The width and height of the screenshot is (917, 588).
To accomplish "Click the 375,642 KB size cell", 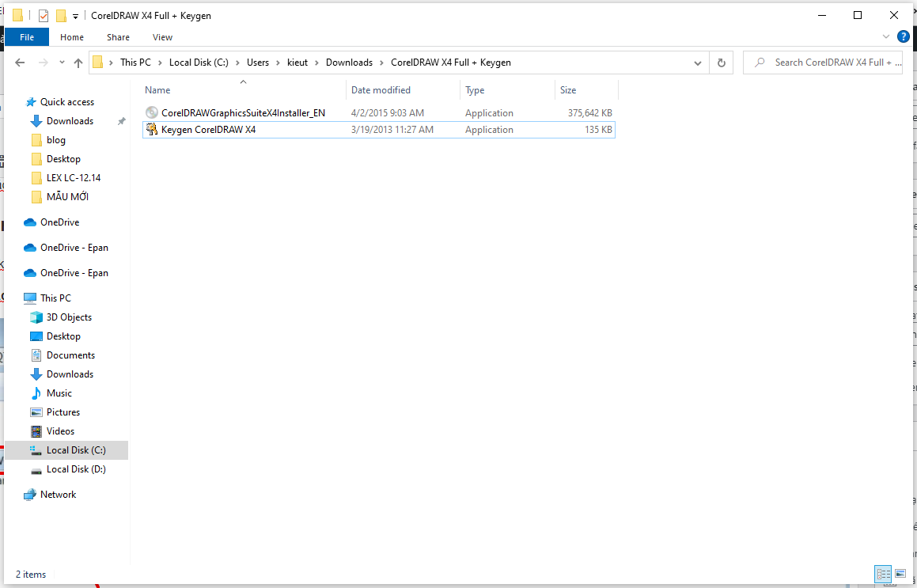I will (590, 113).
